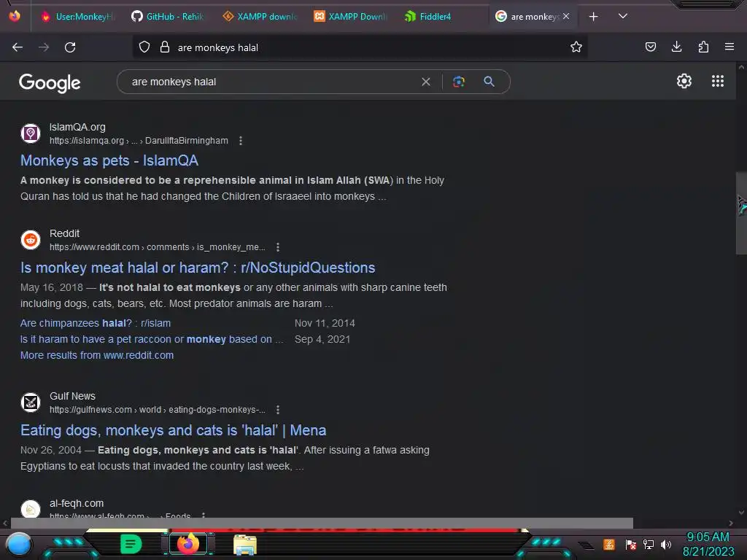Open File Explorer from the taskbar

tap(245, 545)
